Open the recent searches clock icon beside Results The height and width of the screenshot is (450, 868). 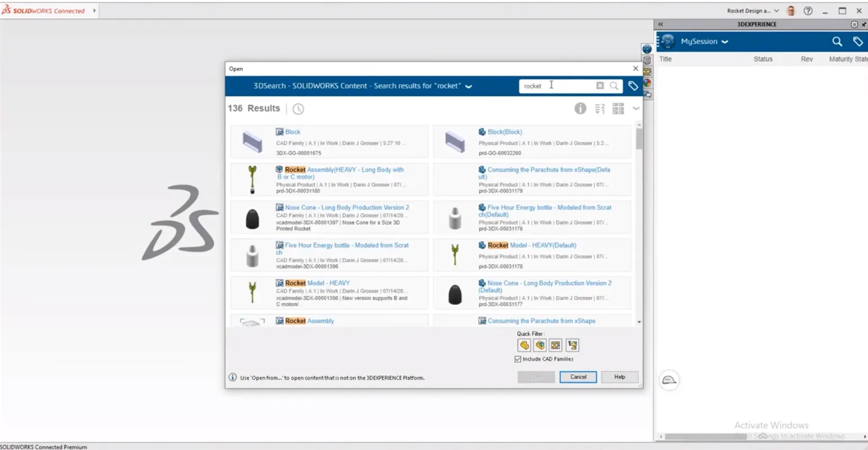(x=298, y=109)
